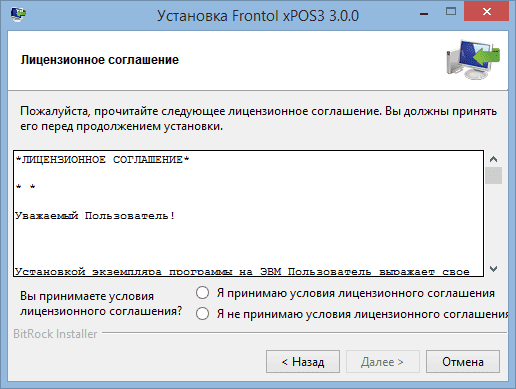The image size is (516, 389).
Task: Maximize the Frontol xPOS3 installer window
Action: [451, 12]
